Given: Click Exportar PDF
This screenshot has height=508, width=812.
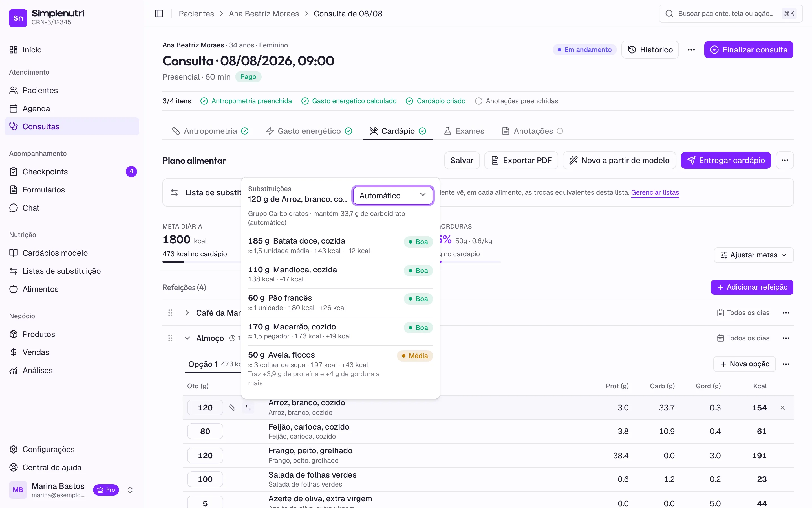Looking at the screenshot, I should (521, 160).
